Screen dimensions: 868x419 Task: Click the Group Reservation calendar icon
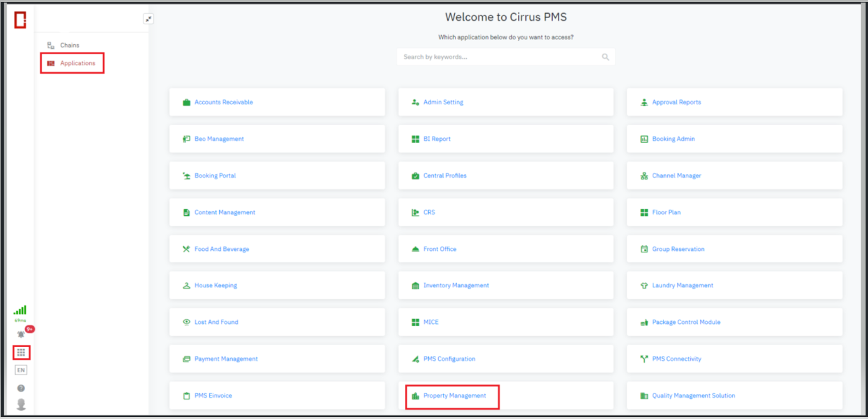point(644,249)
